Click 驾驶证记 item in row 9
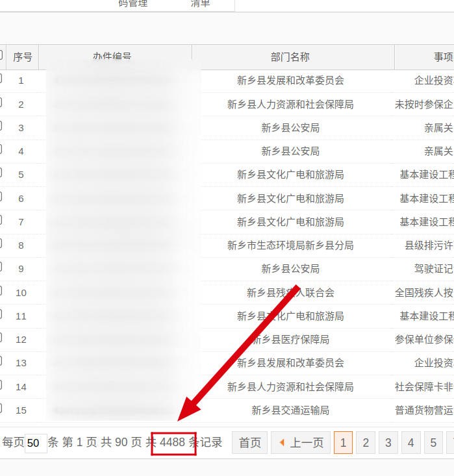 tap(434, 269)
